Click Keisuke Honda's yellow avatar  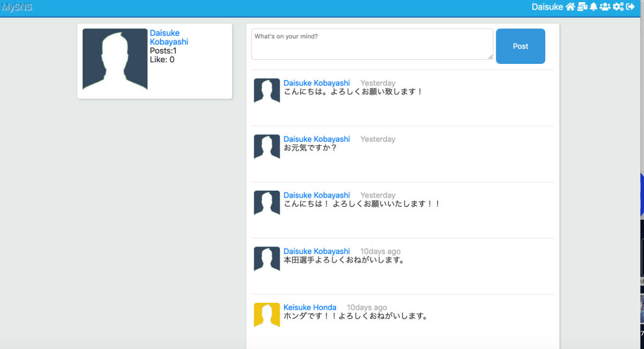pos(267,315)
